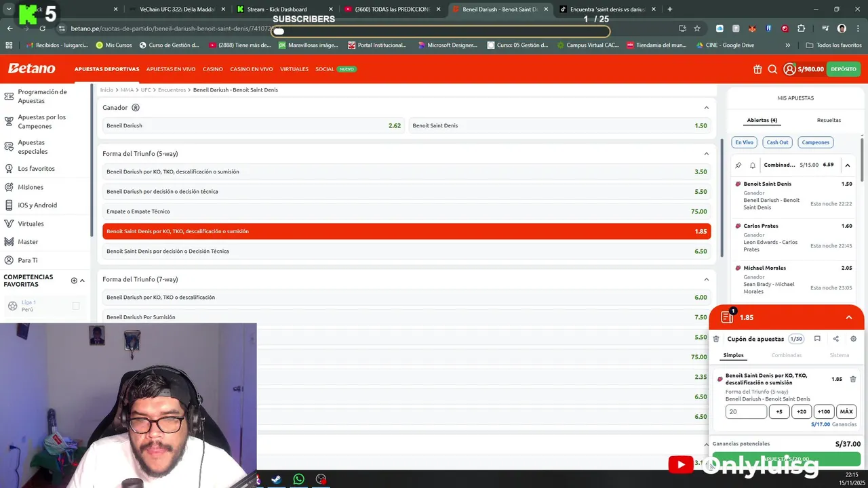Collapse Forma del Triunfo (7-way) section
Viewport: 868px width, 488px height.
pyautogui.click(x=706, y=279)
